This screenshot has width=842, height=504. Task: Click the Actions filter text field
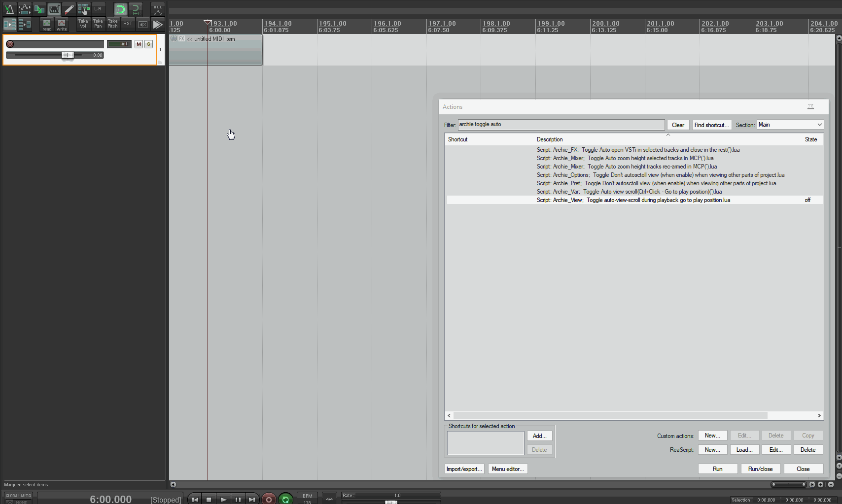click(561, 125)
